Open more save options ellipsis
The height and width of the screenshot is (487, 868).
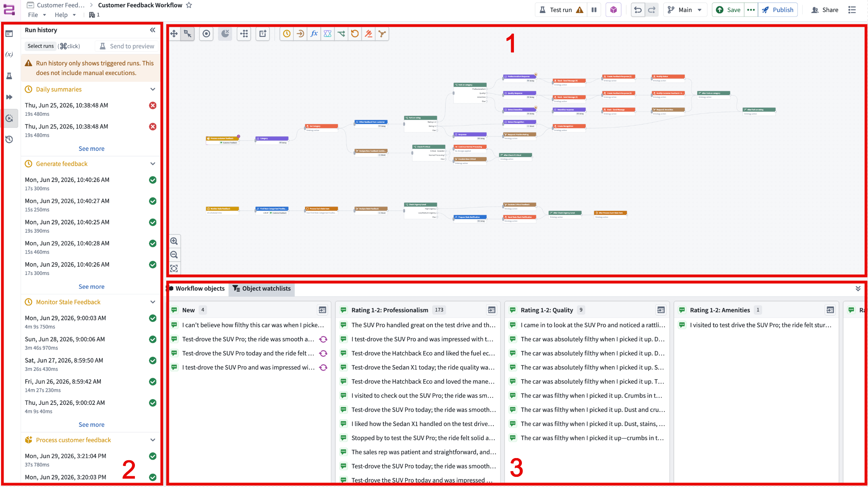tap(751, 10)
